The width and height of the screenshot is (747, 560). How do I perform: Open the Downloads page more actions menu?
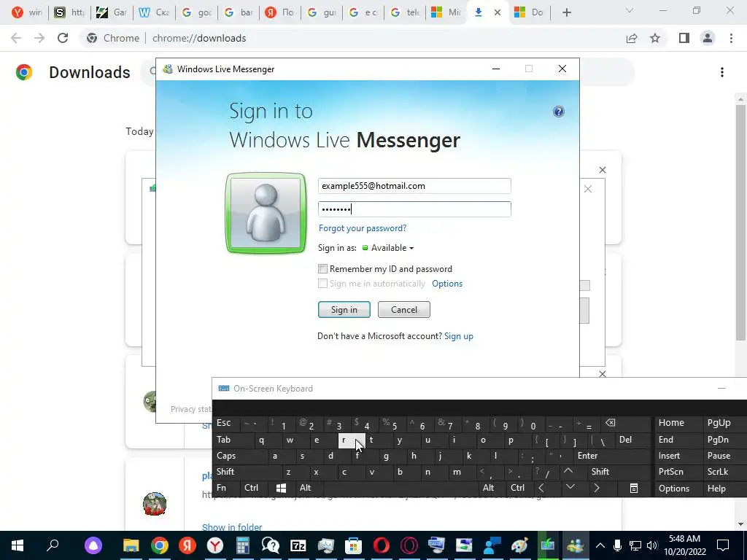click(722, 72)
